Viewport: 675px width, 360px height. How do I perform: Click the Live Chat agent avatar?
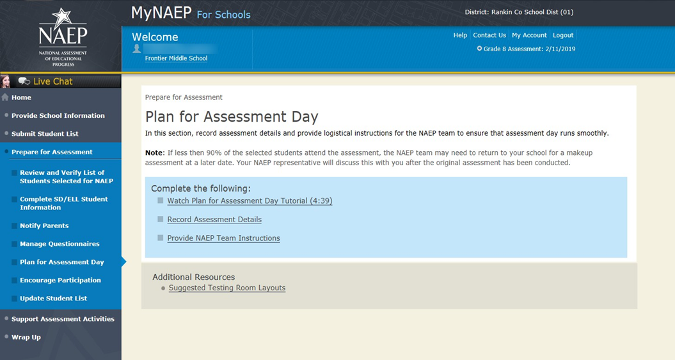point(5,81)
